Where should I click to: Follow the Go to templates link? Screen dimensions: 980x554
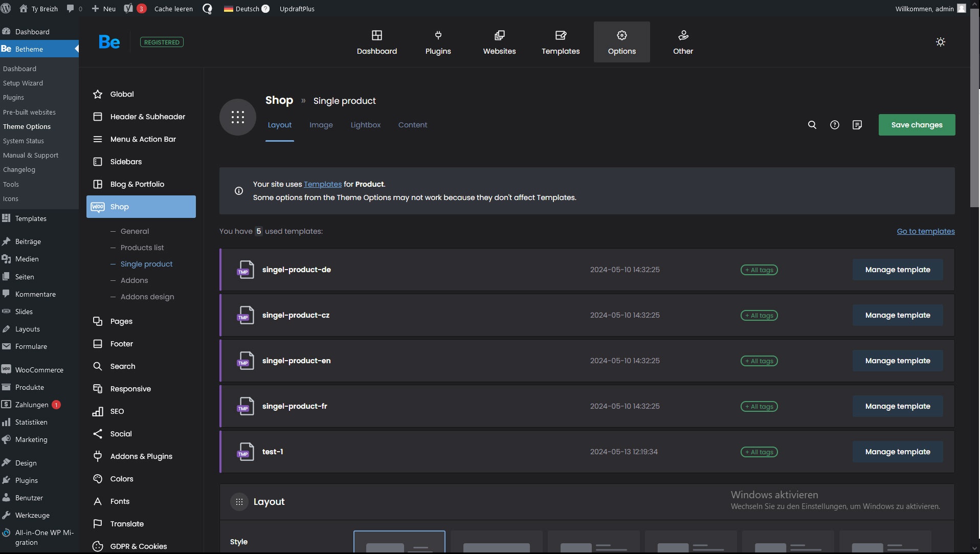click(x=926, y=231)
